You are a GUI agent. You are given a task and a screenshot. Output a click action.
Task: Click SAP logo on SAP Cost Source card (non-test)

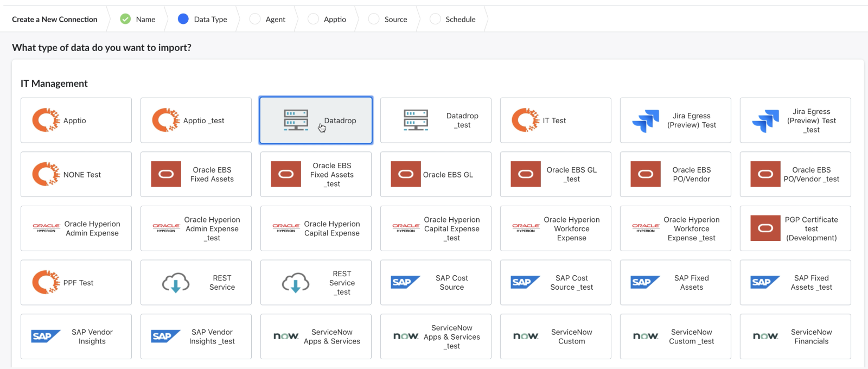pyautogui.click(x=406, y=282)
